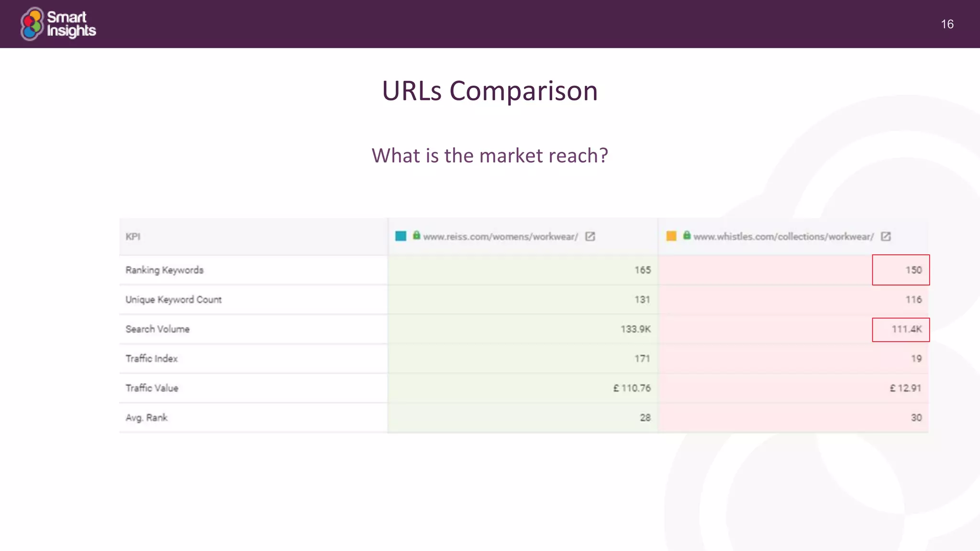
Task: Click green padlock icon next to reiss.com
Action: tap(416, 235)
